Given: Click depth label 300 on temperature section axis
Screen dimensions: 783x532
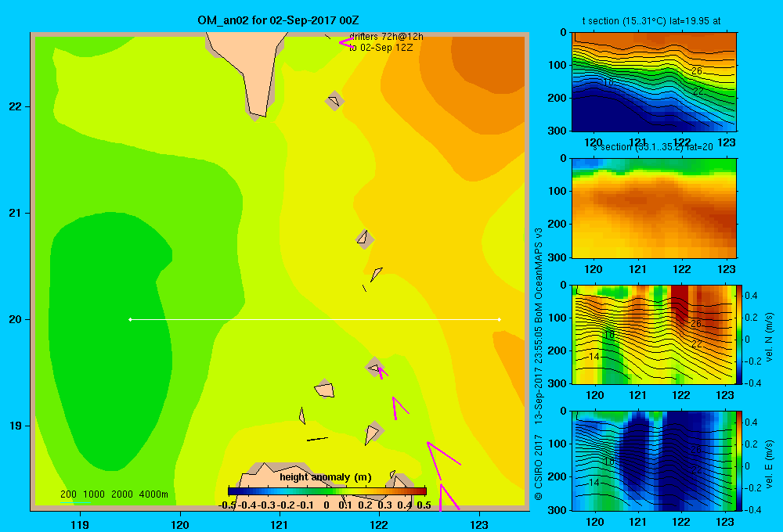Looking at the screenshot, I should coord(557,131).
